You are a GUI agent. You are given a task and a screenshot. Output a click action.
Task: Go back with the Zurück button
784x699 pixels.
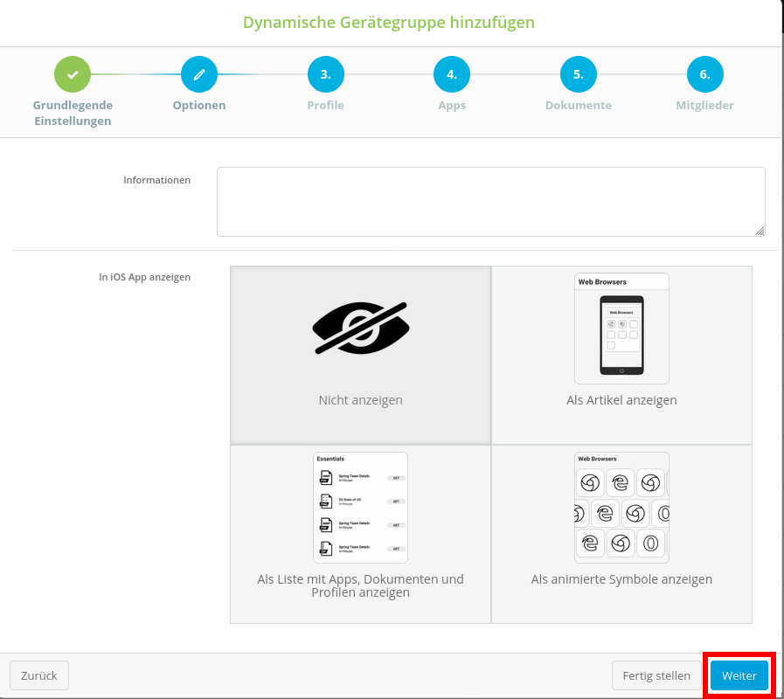point(39,675)
